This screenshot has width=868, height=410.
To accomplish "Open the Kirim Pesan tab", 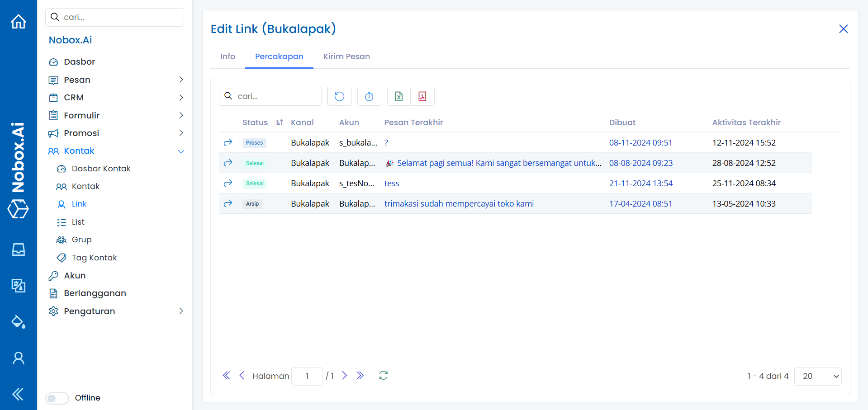I will (346, 57).
